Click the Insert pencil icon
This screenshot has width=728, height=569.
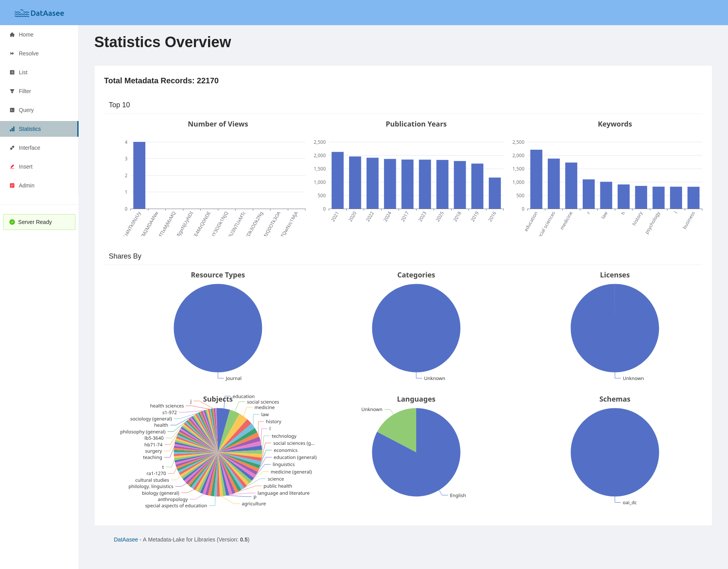(12, 167)
